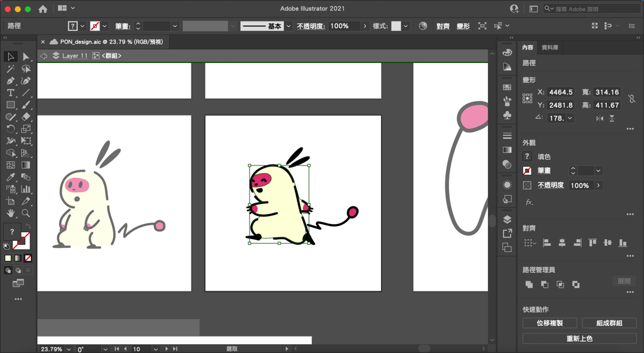Click the flip horizontal icon in Transform
Viewport: 644px width, 353px height.
click(599, 118)
